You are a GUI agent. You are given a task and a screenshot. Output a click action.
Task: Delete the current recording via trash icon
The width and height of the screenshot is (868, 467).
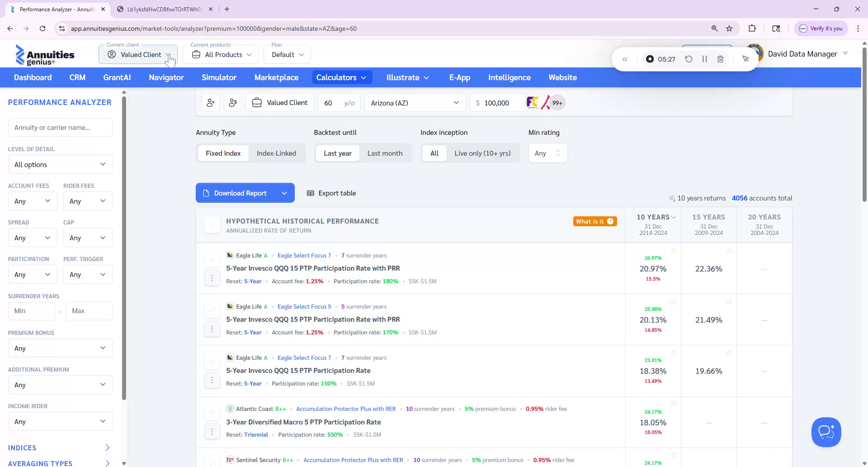point(721,59)
